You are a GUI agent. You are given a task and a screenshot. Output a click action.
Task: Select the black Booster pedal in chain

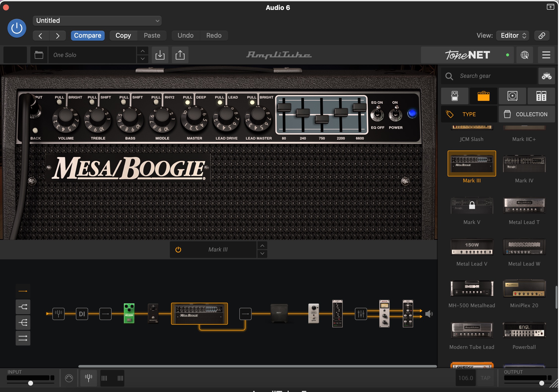(153, 313)
